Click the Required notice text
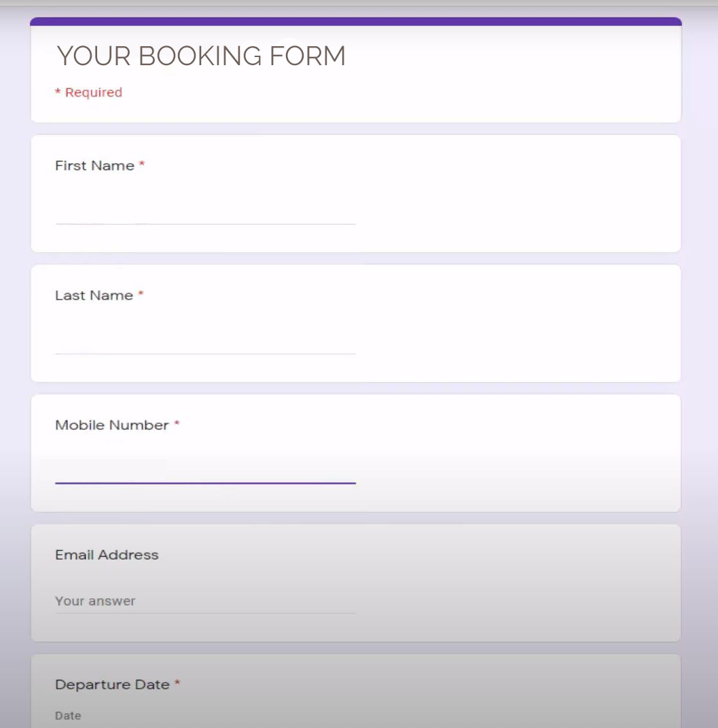Viewport: 718px width, 728px height. [89, 92]
